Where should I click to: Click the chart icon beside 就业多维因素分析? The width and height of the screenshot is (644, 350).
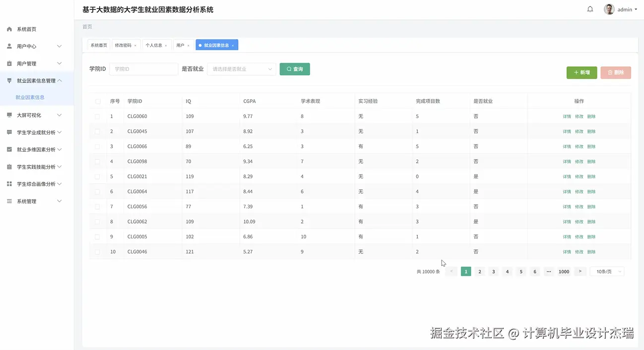[x=9, y=149]
